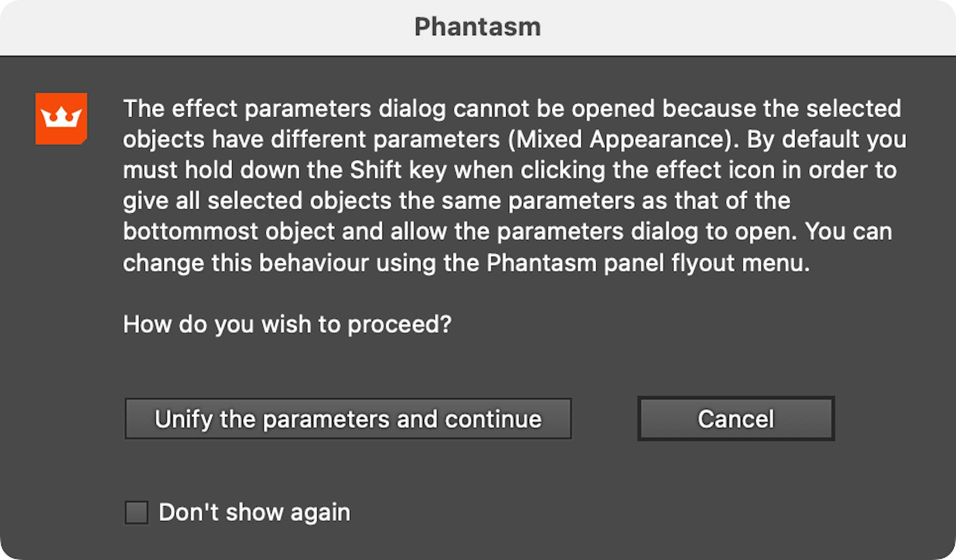Enable the Don't show again checkbox
Screen dimensions: 956x560
coord(136,513)
